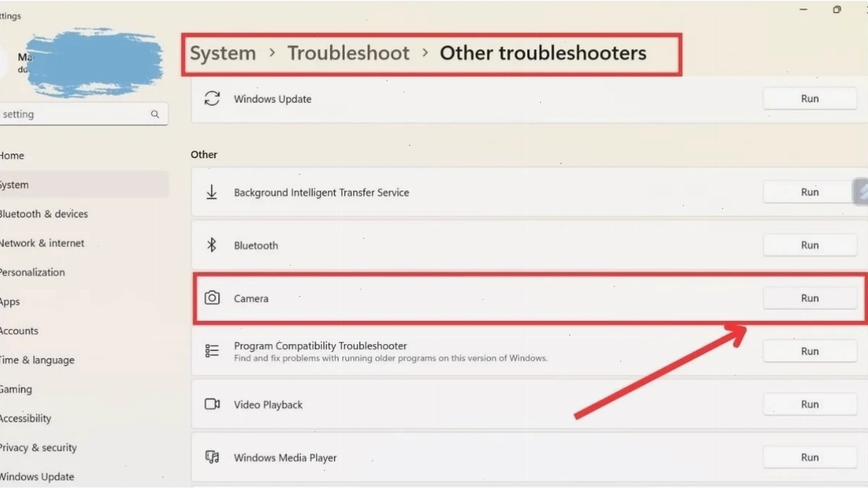Open Privacy & security settings
The image size is (868, 489).
click(38, 448)
